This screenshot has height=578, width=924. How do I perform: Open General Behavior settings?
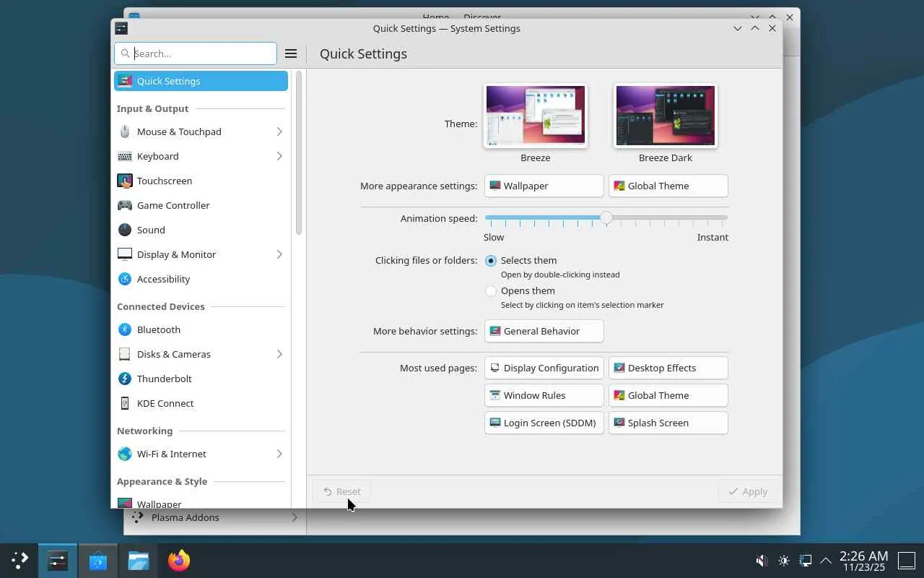[544, 331]
